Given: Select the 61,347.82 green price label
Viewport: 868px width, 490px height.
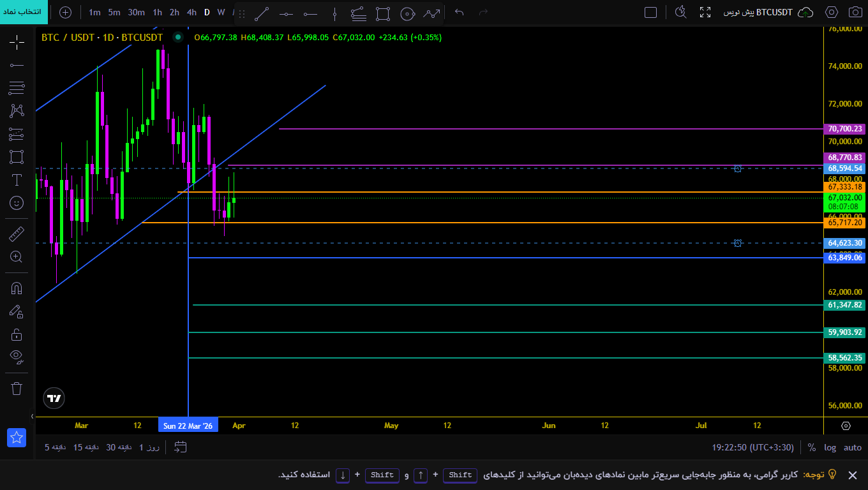Looking at the screenshot, I should point(845,305).
